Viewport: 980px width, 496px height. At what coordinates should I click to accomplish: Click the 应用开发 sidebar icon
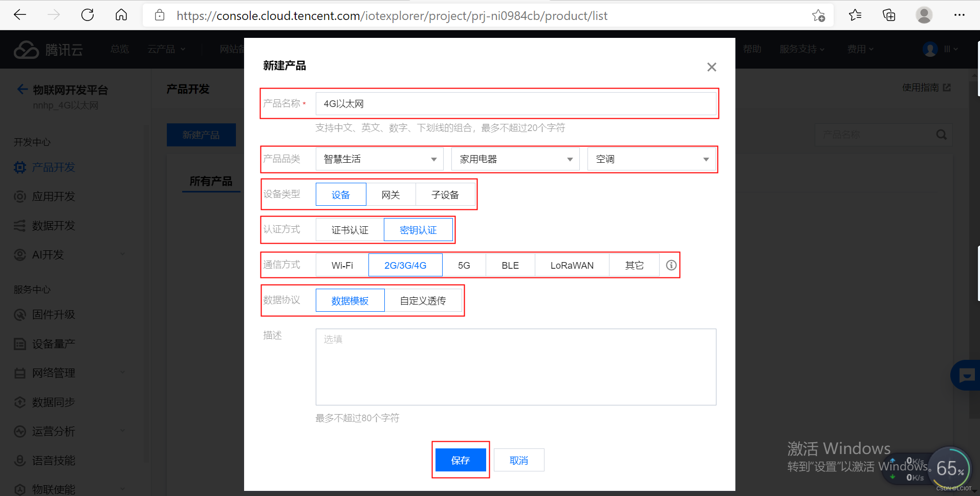(x=20, y=197)
